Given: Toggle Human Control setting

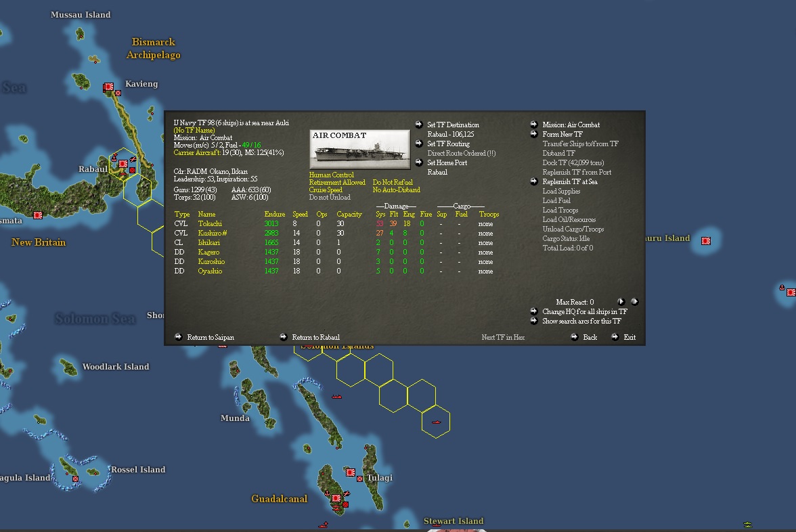Looking at the screenshot, I should tap(332, 175).
